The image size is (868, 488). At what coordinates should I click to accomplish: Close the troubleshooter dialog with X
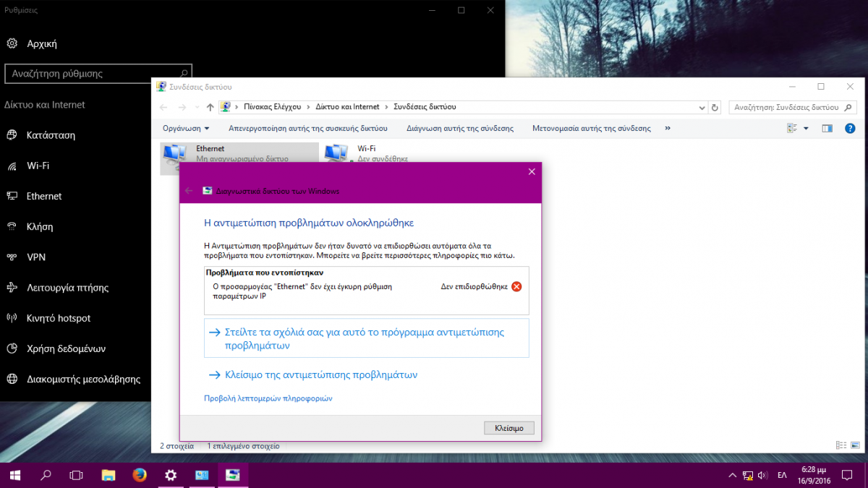(532, 171)
